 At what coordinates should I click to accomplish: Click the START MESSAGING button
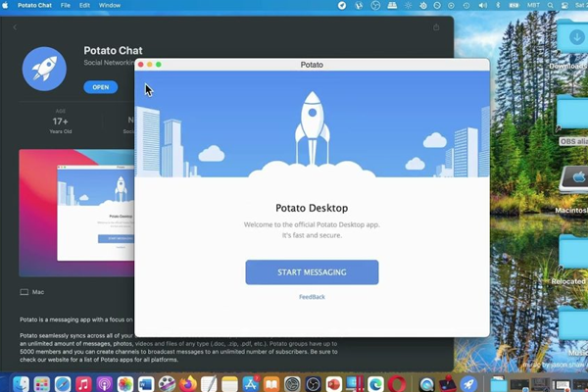pos(312,271)
